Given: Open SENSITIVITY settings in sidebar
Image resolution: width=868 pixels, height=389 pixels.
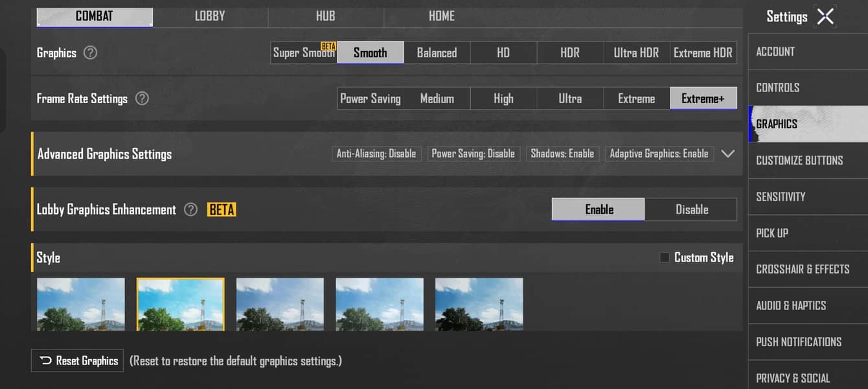Looking at the screenshot, I should point(808,197).
